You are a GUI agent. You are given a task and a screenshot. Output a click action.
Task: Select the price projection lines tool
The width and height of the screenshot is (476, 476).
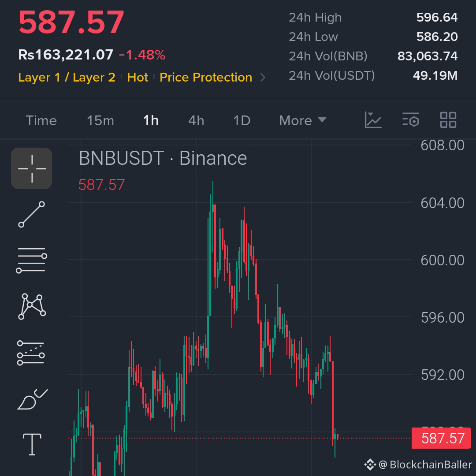(x=31, y=353)
